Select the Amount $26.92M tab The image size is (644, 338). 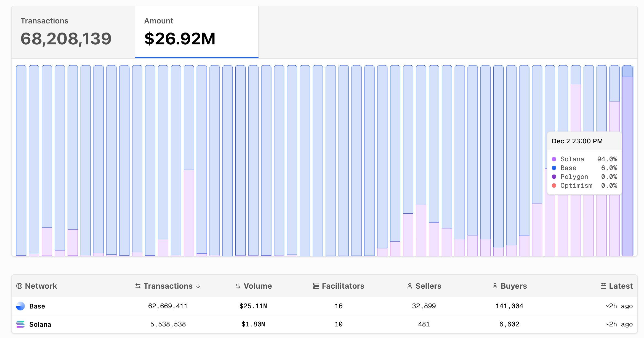196,32
